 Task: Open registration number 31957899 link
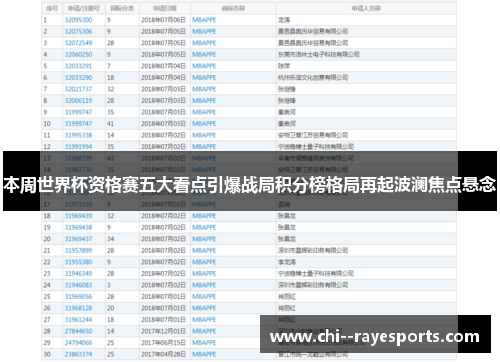click(x=78, y=250)
